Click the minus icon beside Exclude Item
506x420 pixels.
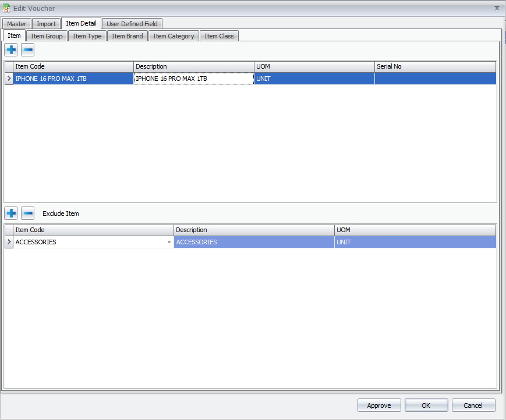(x=27, y=213)
